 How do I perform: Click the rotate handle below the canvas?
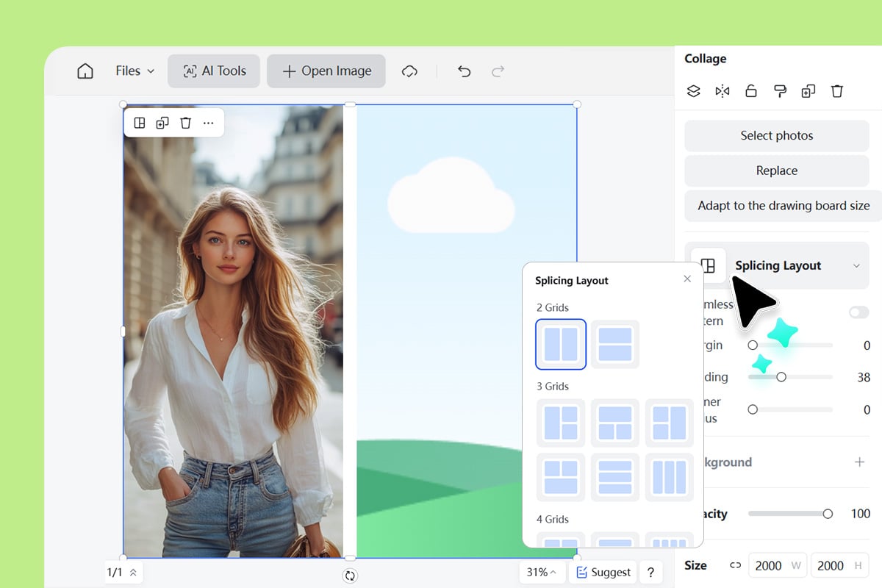click(x=350, y=576)
